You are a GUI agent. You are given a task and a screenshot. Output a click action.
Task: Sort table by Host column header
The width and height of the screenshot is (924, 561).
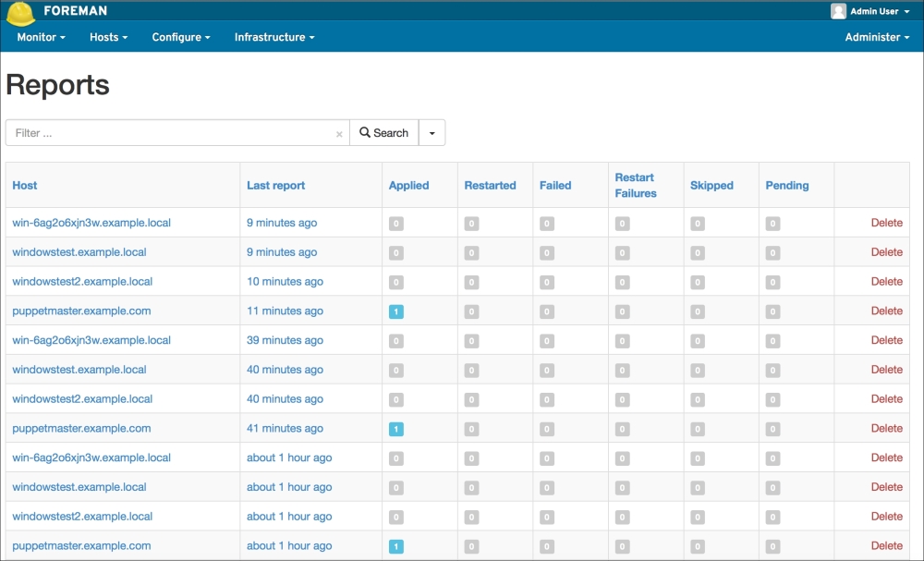[25, 186]
